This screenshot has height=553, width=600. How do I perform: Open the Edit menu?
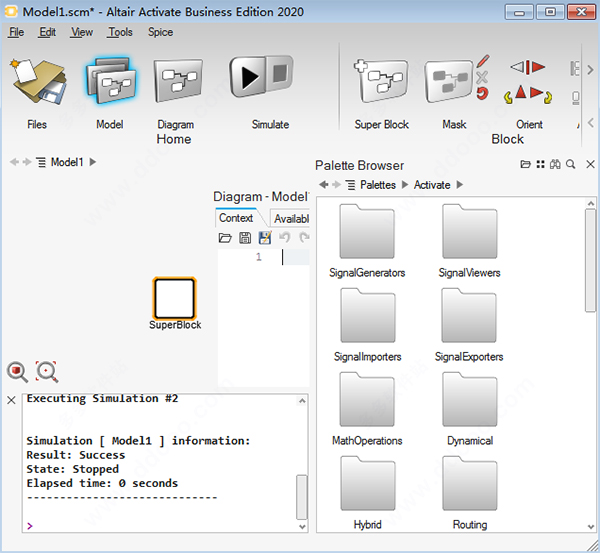tap(47, 32)
